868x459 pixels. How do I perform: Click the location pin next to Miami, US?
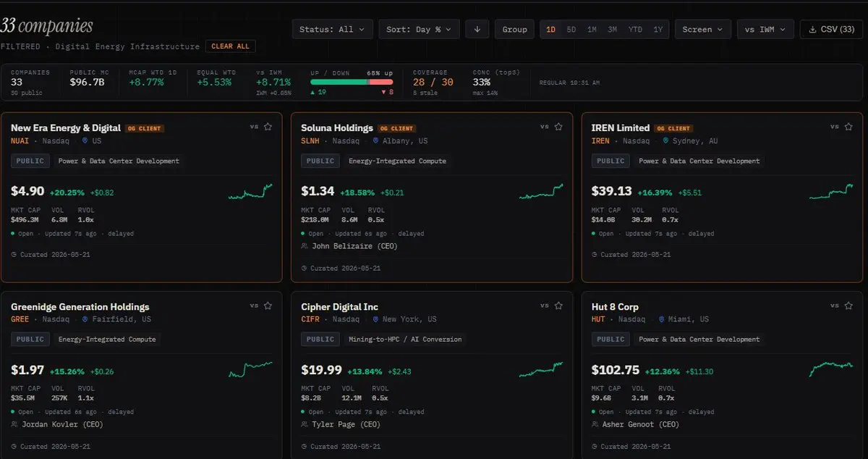(662, 319)
